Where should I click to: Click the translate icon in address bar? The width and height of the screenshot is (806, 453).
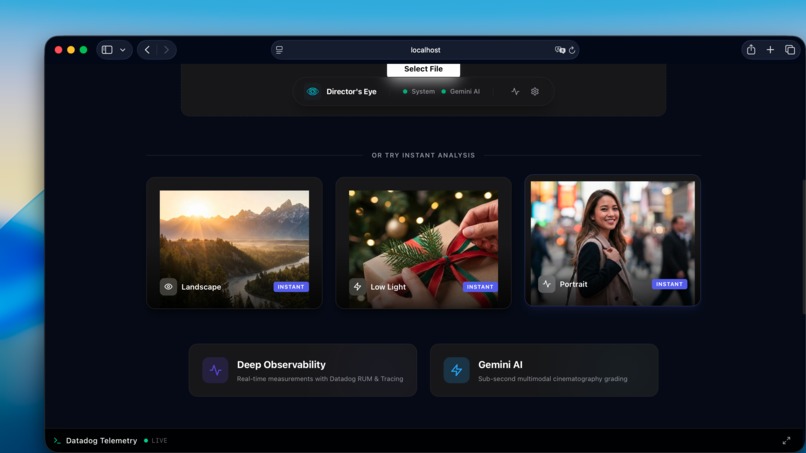560,50
